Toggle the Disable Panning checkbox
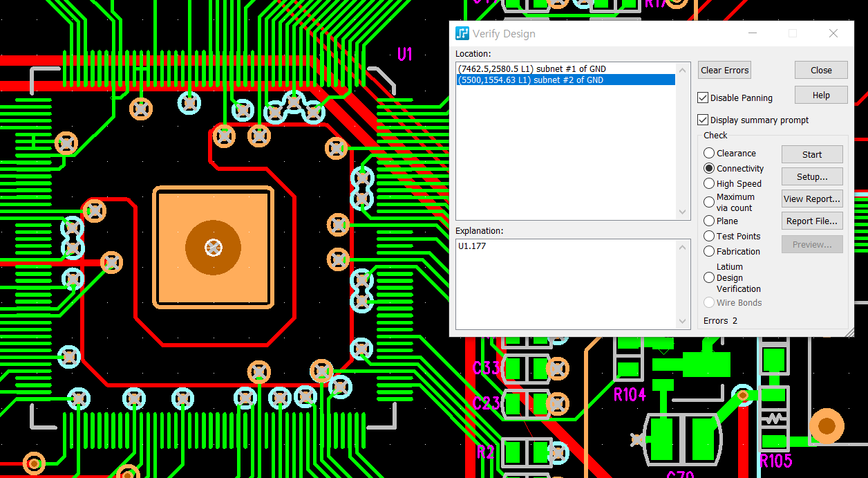The height and width of the screenshot is (478, 868). coord(704,98)
